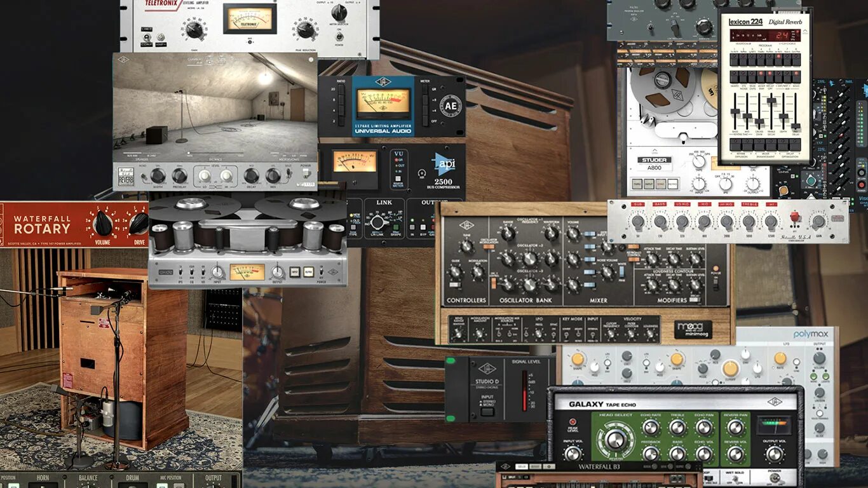This screenshot has height=488, width=868.
Task: Click the chamber reverb Decay knob
Action: (252, 176)
